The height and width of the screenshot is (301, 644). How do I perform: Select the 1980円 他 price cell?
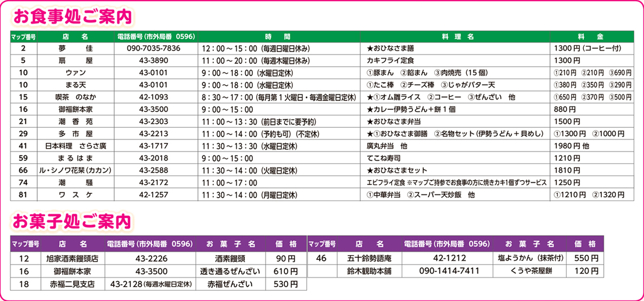571,146
